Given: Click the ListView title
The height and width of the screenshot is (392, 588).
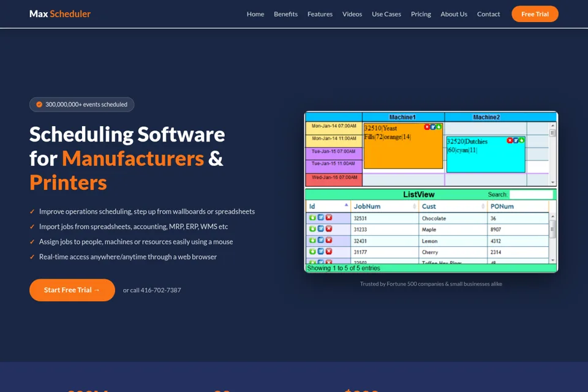Looking at the screenshot, I should click(x=418, y=194).
